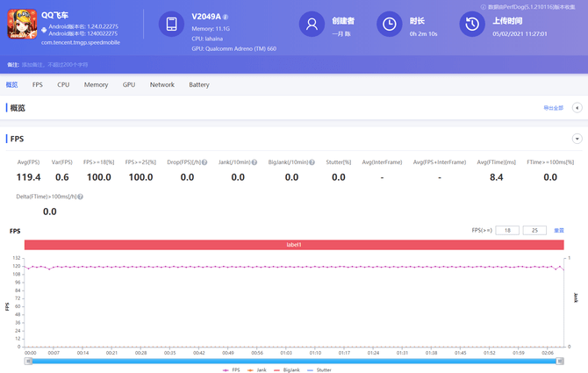Image resolution: width=588 pixels, height=373 pixels.
Task: Open help icon for Jank(/10min)
Action: pos(255,162)
